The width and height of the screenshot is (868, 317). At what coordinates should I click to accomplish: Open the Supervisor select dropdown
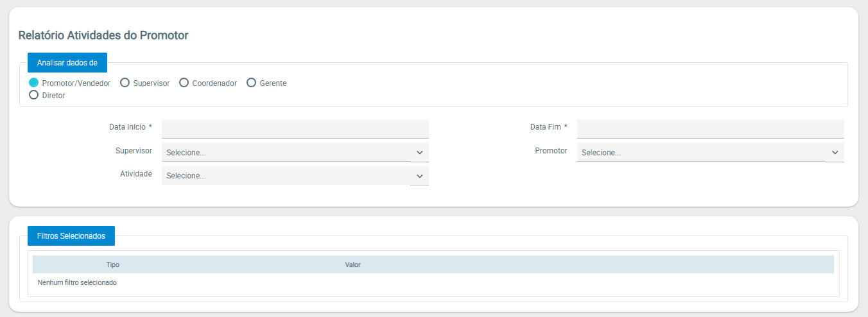[x=286, y=153]
